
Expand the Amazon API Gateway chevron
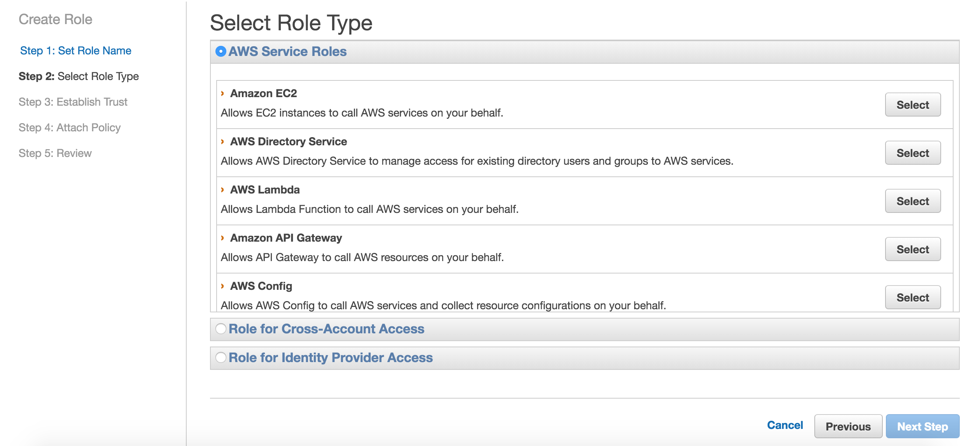point(222,238)
